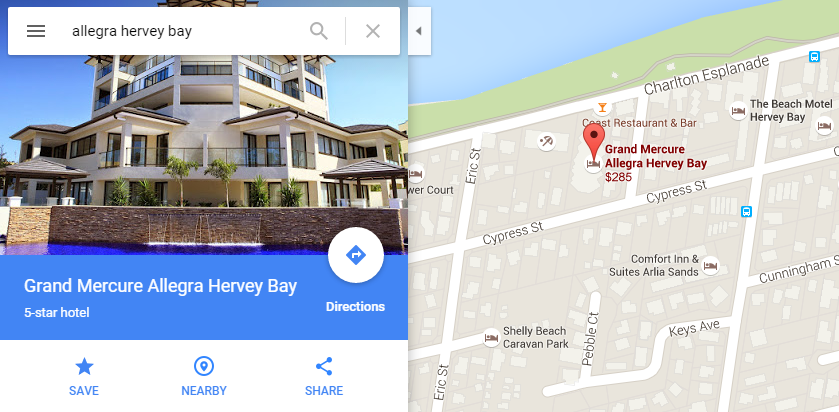
Task: Click the blue Directions arrow button
Action: 356,255
